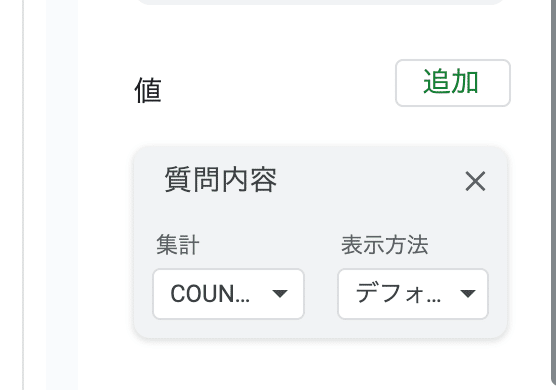
Task: Select the COUN… text in the aggregation box
Action: click(x=210, y=294)
